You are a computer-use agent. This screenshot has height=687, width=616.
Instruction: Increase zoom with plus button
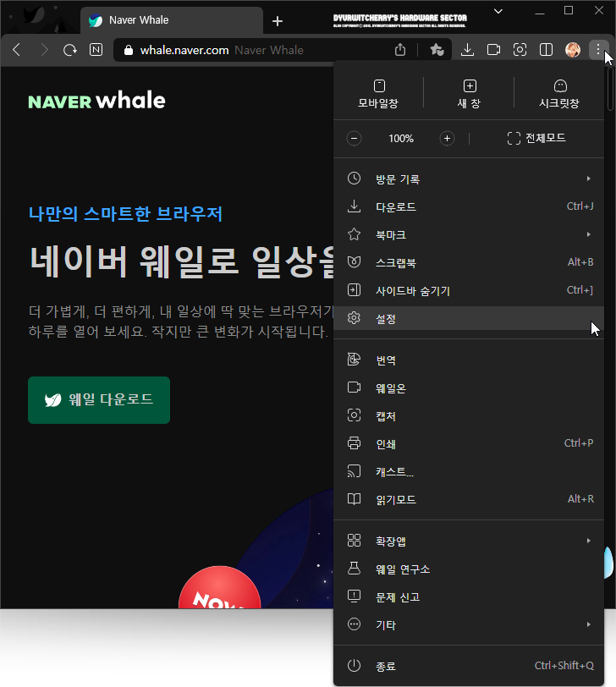[x=447, y=139]
